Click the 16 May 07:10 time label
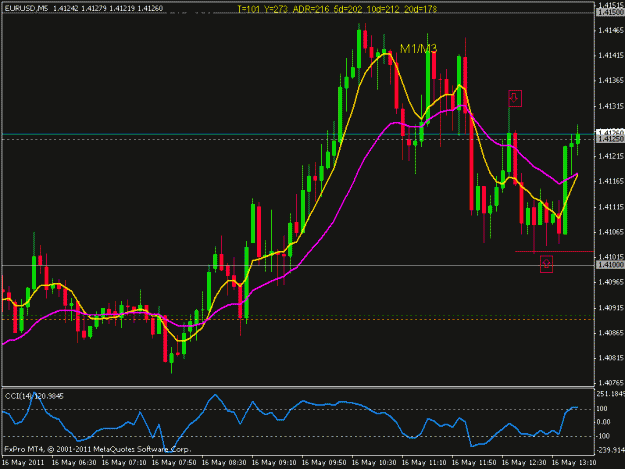This screenshot has width=625, height=469. tap(124, 463)
